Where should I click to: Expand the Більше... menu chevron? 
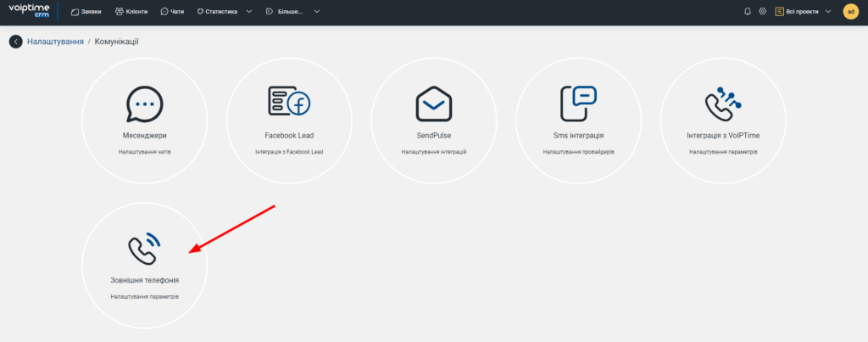tap(316, 12)
